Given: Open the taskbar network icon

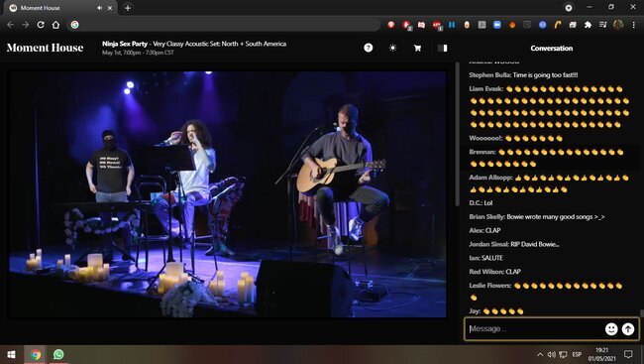Looking at the screenshot, I should (x=563, y=354).
